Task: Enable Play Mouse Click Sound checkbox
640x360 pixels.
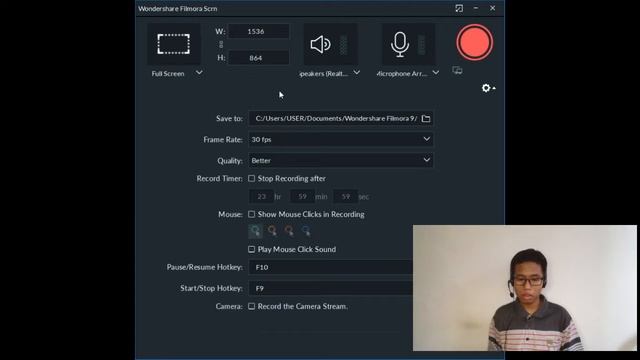Action: 251,249
